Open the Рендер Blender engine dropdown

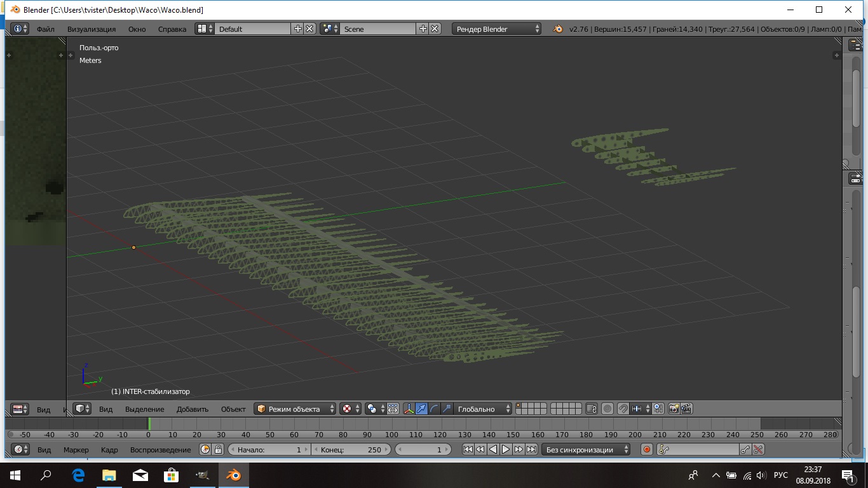coord(497,29)
